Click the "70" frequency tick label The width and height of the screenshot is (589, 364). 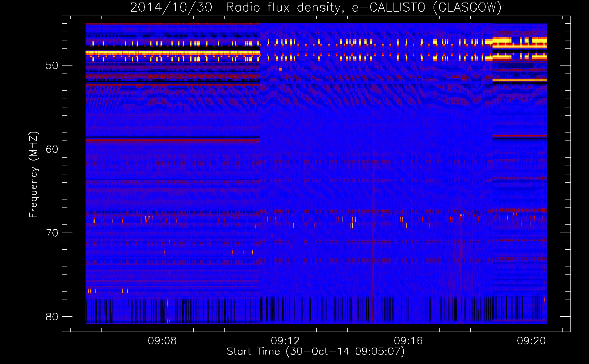[52, 233]
